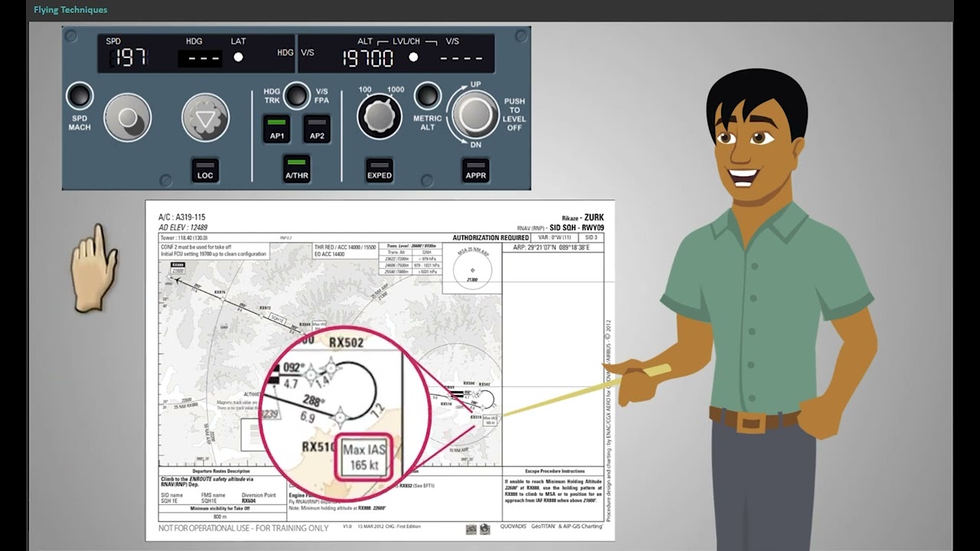The image size is (980, 551).
Task: Click A/C : A319-115 text
Action: pos(181,217)
